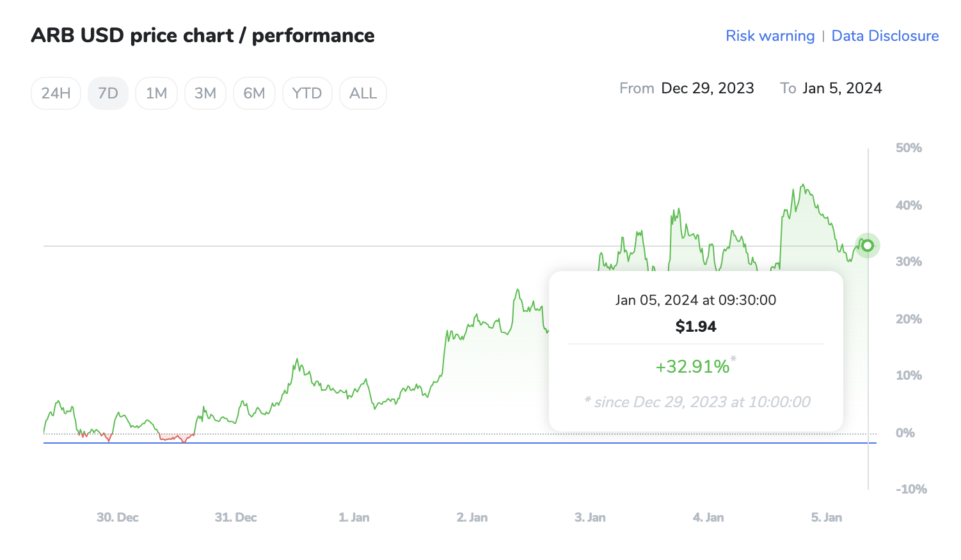Click the $1.94 price in tooltip
961x560 pixels.
click(x=695, y=327)
